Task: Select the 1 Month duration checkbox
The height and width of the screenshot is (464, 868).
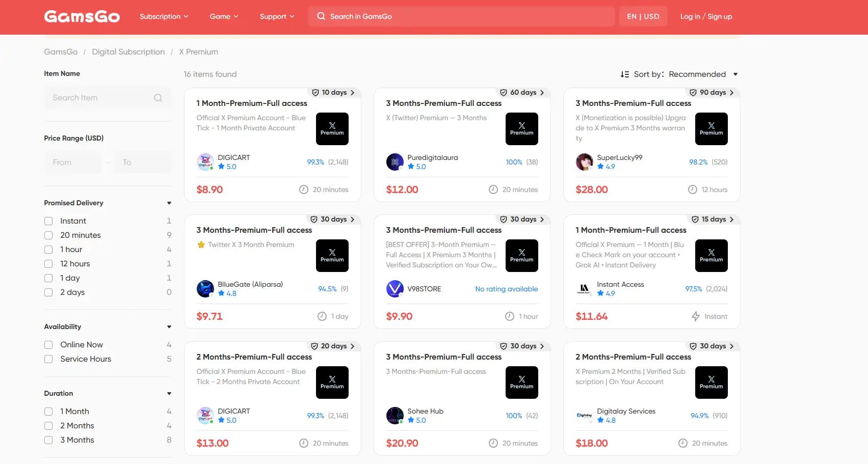Action: (48, 412)
